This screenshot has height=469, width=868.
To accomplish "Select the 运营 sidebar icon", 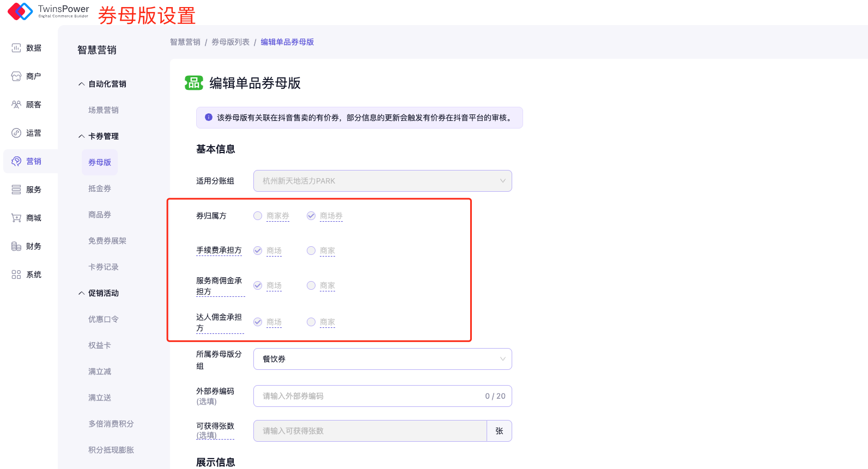I will (x=16, y=133).
